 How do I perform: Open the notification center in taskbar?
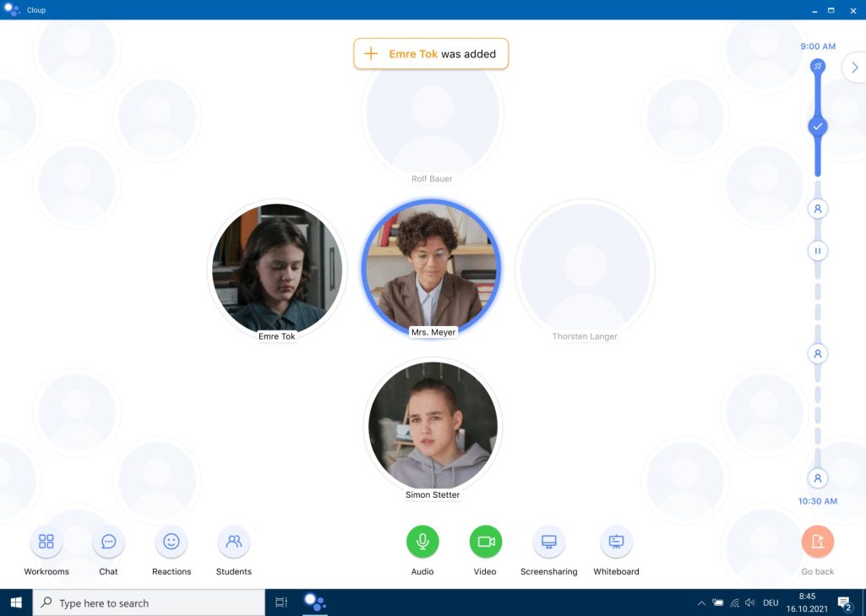845,603
